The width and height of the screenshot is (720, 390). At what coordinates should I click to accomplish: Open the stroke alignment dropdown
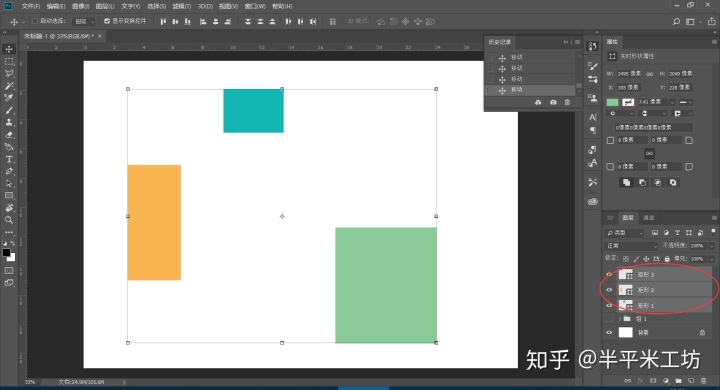[621, 113]
